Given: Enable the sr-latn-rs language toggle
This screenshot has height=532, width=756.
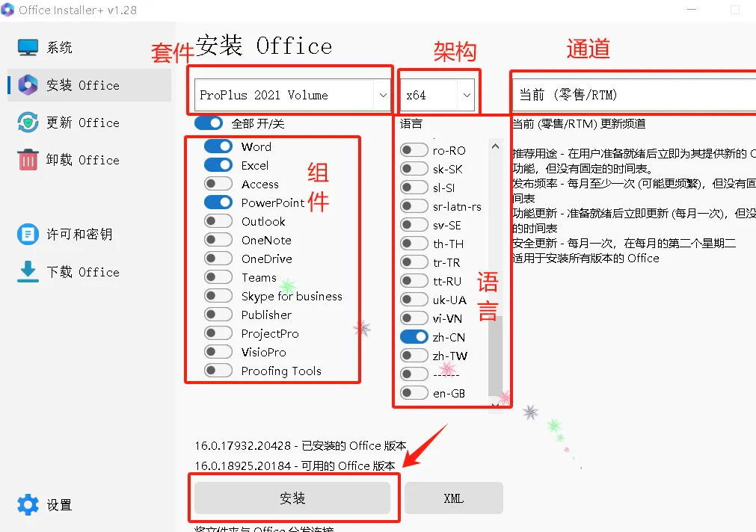Looking at the screenshot, I should [414, 206].
